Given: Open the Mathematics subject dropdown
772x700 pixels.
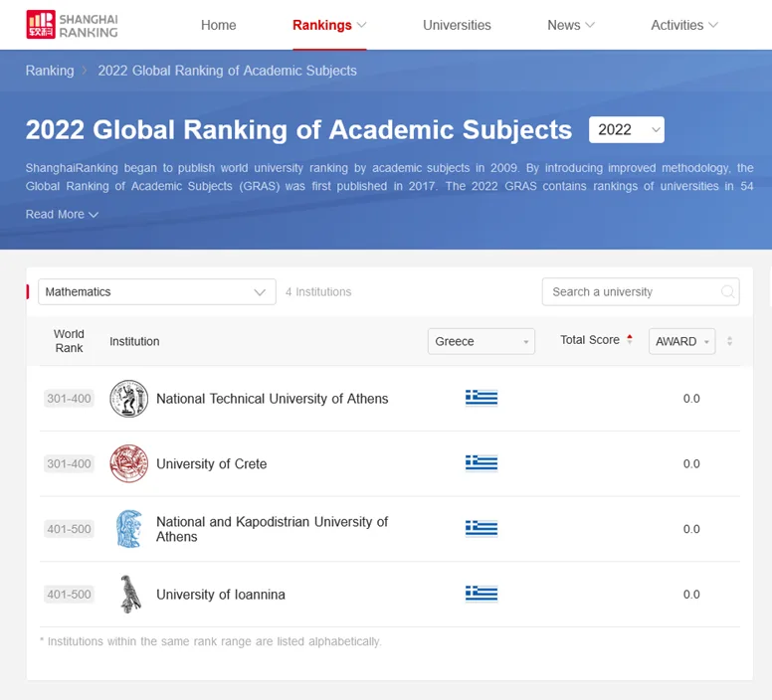Looking at the screenshot, I should 157,291.
